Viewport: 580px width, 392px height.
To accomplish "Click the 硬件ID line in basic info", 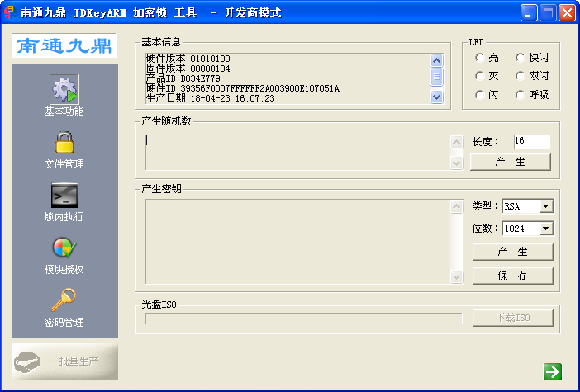I will pyautogui.click(x=243, y=88).
